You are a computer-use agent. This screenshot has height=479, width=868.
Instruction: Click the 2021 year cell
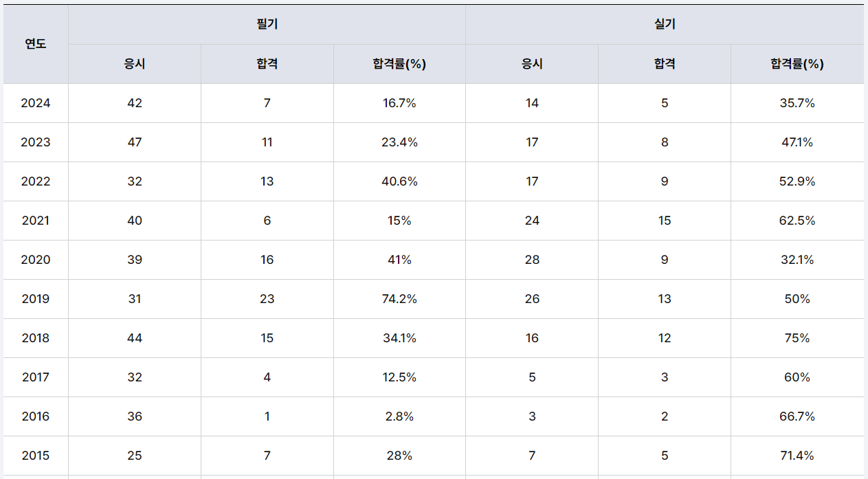point(36,221)
